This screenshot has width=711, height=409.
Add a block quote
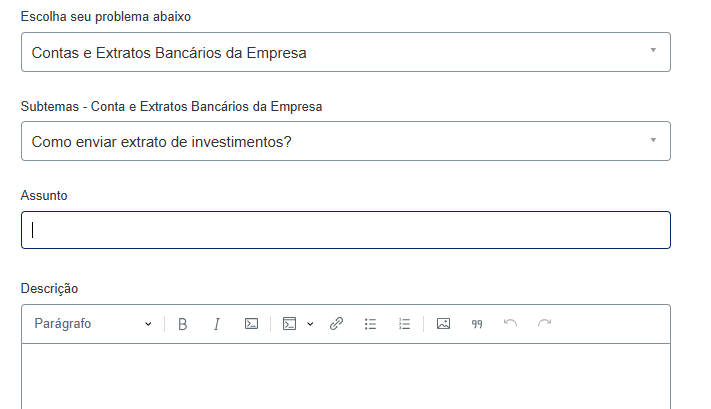tap(477, 324)
